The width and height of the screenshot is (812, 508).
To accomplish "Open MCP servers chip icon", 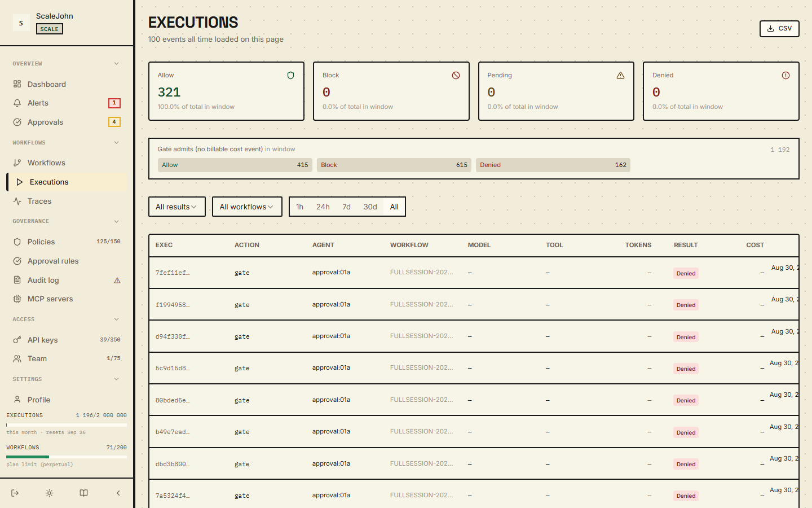I will pyautogui.click(x=17, y=299).
